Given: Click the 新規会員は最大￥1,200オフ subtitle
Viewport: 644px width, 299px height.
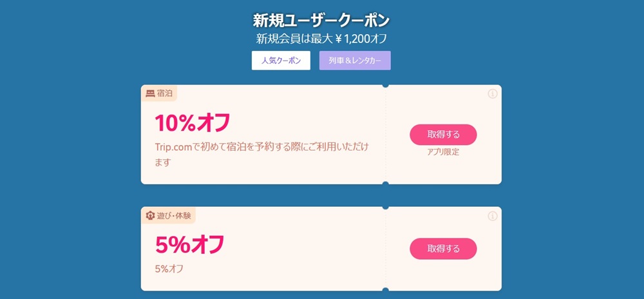Looking at the screenshot, I should click(x=321, y=39).
